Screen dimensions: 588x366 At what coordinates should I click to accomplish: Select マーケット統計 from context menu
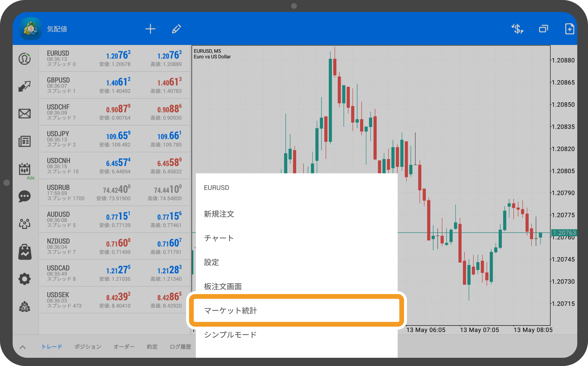pos(296,310)
